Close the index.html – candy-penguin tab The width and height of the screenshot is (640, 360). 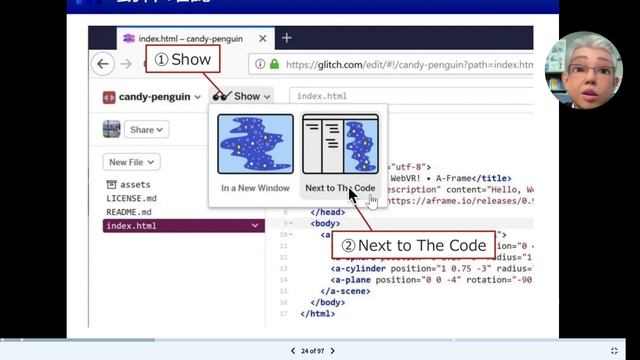tap(262, 38)
